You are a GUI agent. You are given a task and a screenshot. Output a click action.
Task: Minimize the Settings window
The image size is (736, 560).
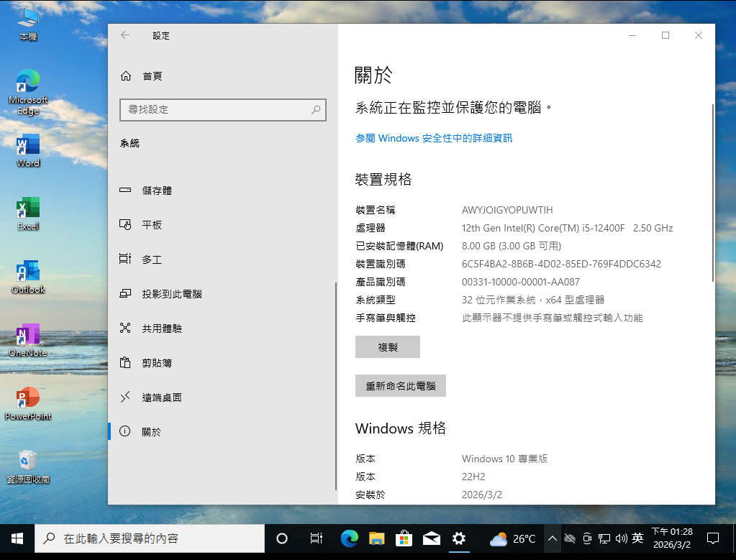pyautogui.click(x=632, y=35)
